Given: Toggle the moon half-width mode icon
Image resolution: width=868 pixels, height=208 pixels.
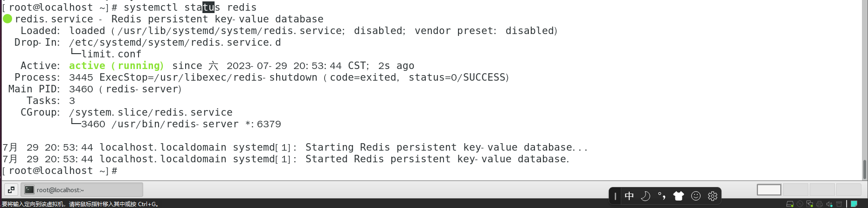Looking at the screenshot, I should tap(646, 196).
